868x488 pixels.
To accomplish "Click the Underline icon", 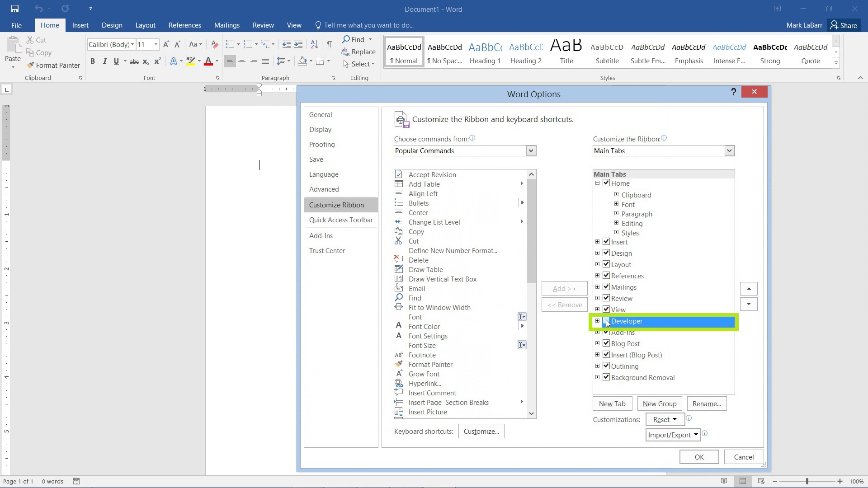I will click(116, 61).
